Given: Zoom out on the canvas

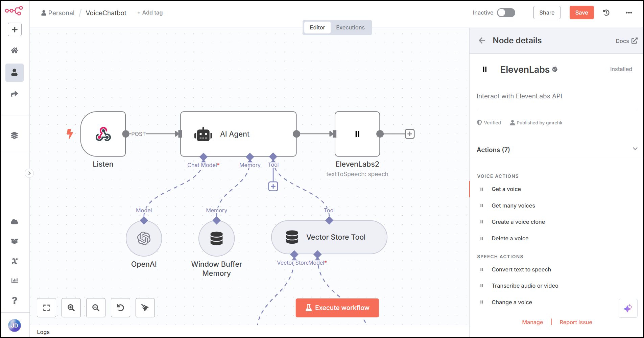Looking at the screenshot, I should 96,308.
